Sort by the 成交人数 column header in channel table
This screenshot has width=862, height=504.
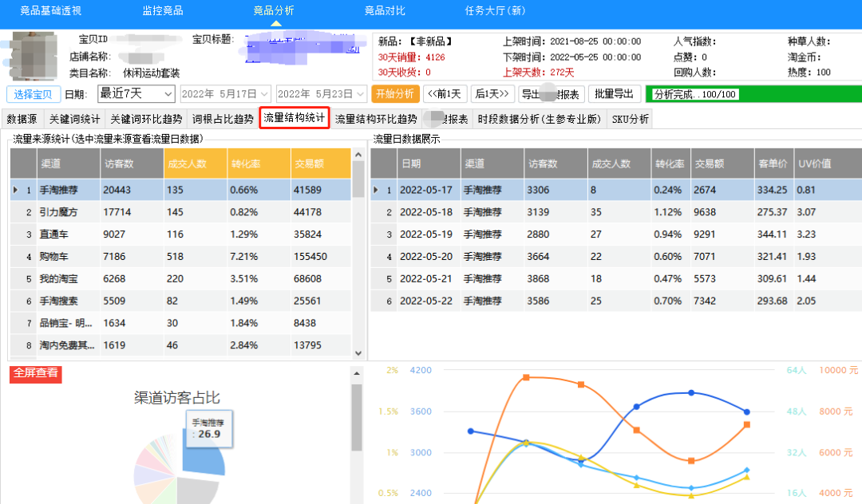click(194, 163)
